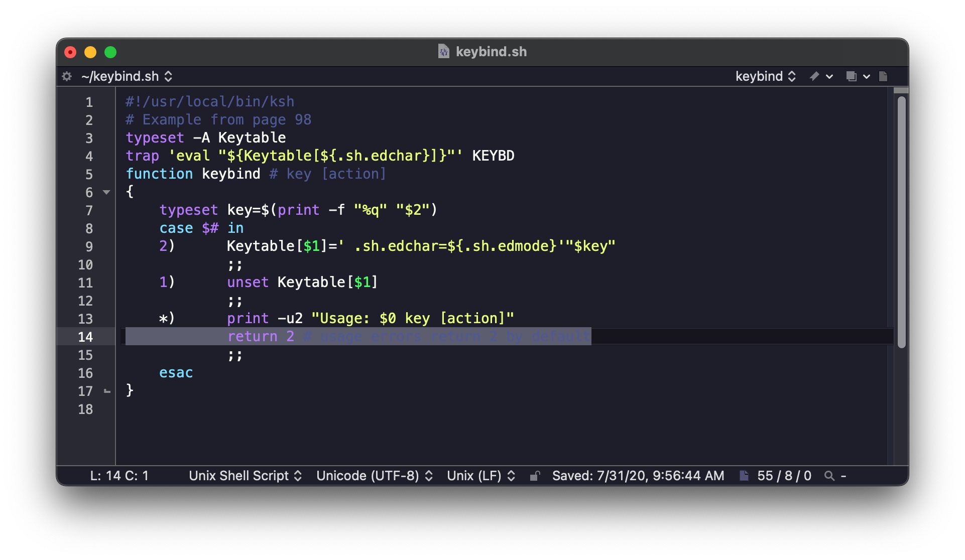Click the magnifying glass search icon
The height and width of the screenshot is (560, 965).
click(x=829, y=476)
